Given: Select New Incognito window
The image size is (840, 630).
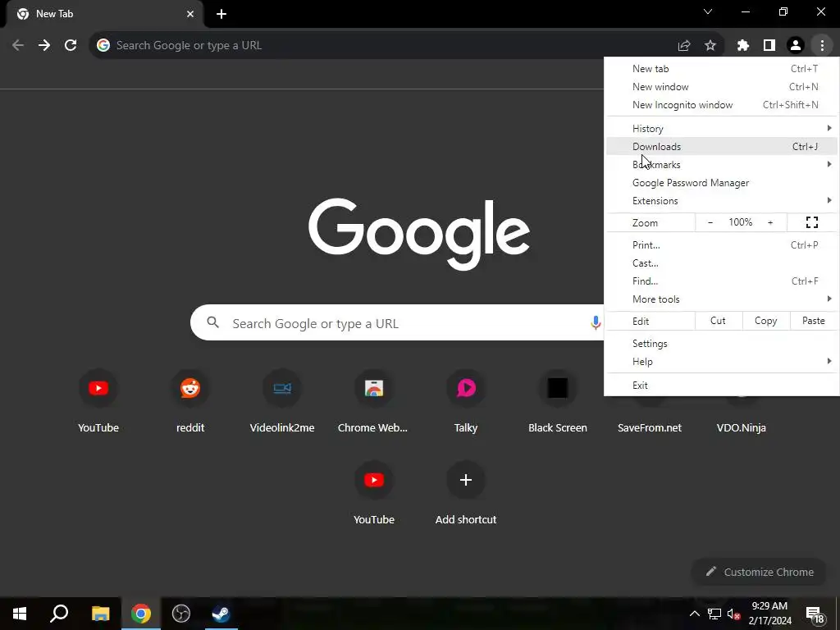Looking at the screenshot, I should (722, 105).
